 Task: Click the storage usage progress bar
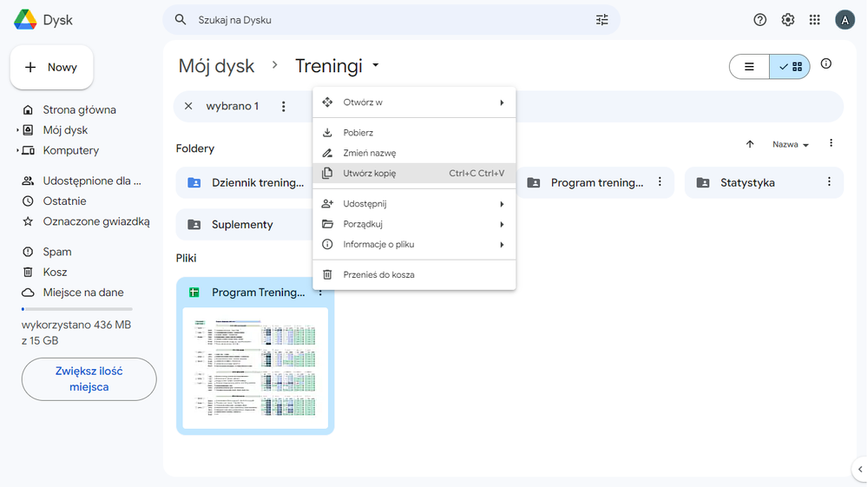point(76,308)
